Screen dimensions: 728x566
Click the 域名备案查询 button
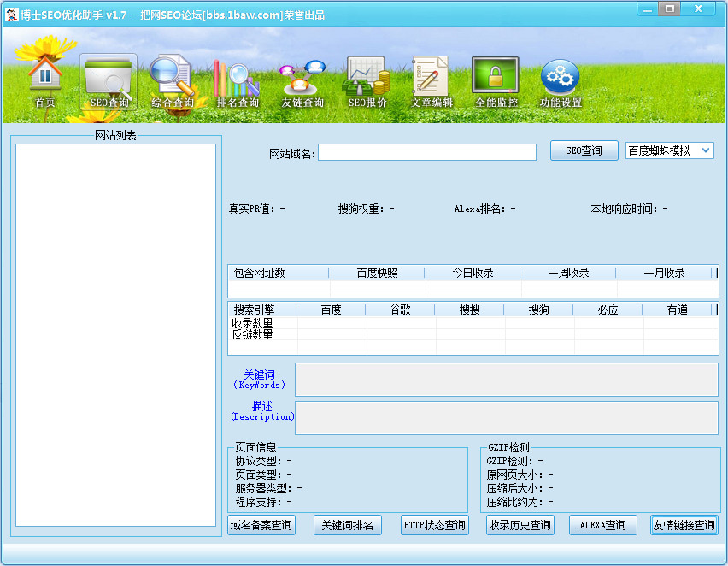point(261,525)
